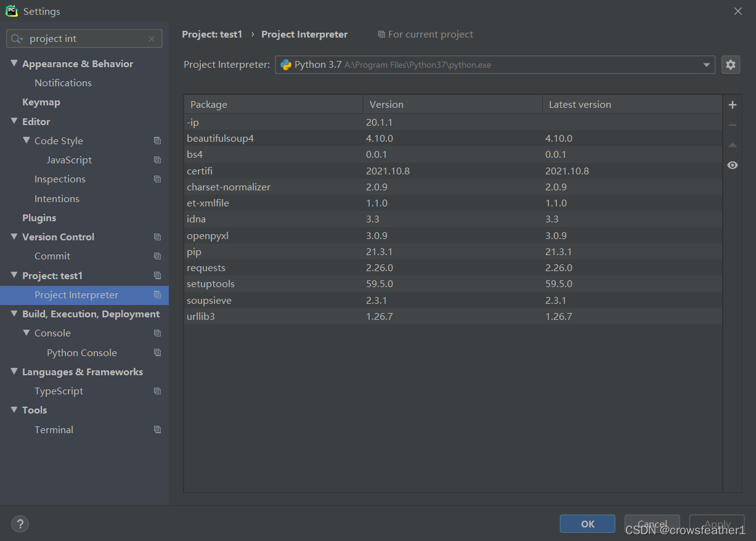Select the bs4 package row
This screenshot has width=756, height=541.
(x=453, y=155)
